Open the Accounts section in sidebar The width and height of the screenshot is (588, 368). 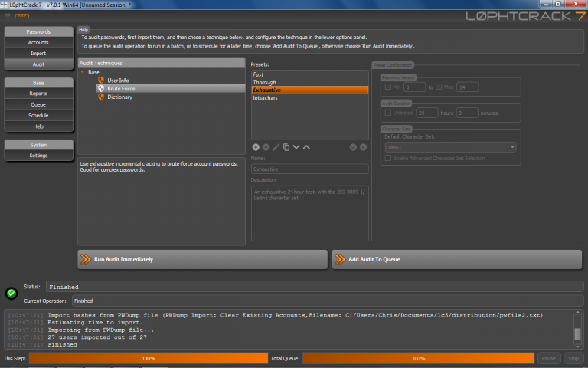(x=38, y=42)
